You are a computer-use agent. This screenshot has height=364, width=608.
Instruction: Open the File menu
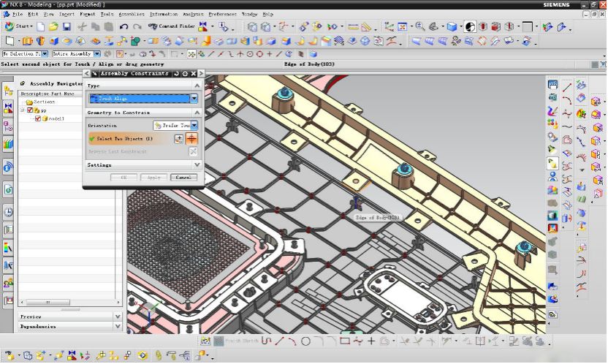18,14
